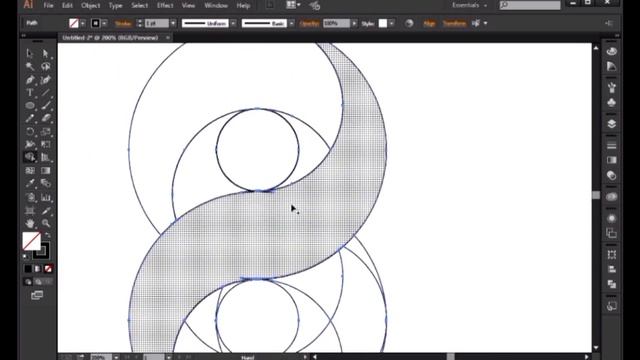
Task: Open the Effect menu
Action: click(x=165, y=6)
